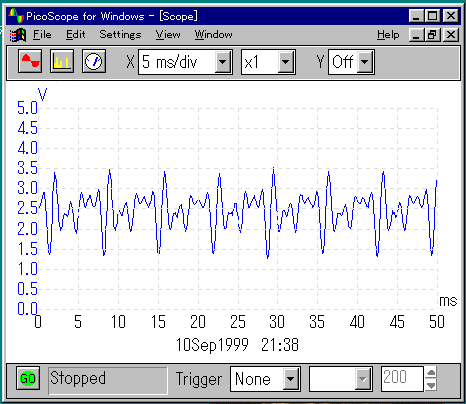Open the spectrum analyser bar-chart icon
Screen dimensions: 466x404
(62, 61)
